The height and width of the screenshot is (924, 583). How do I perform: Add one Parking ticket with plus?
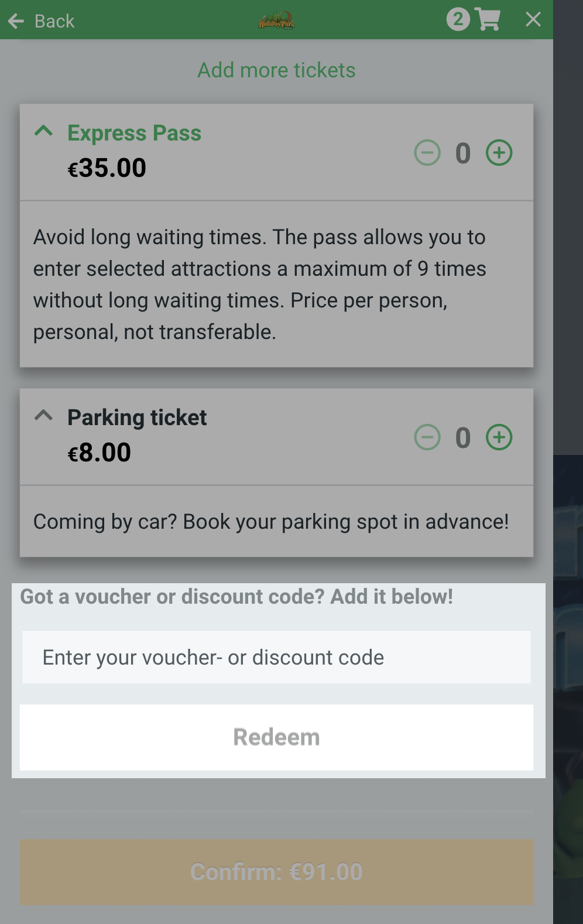click(x=499, y=437)
